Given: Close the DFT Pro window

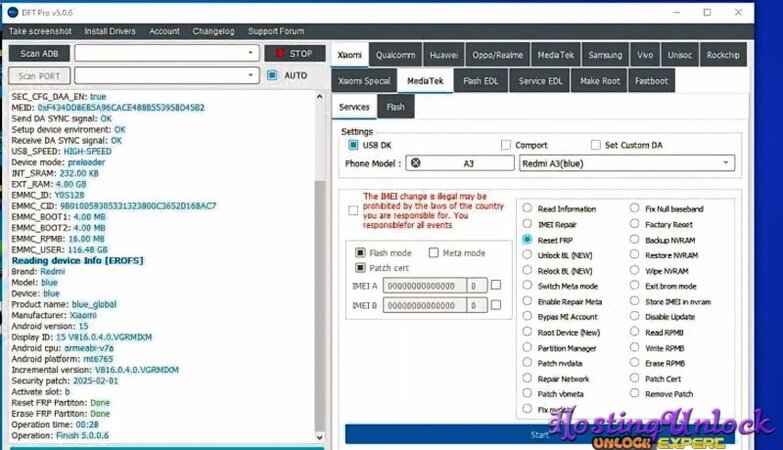Looking at the screenshot, I should click(x=760, y=12).
